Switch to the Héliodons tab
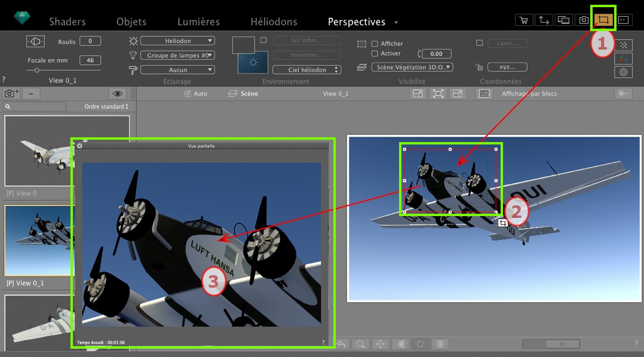Viewport: 644px width, 357px height. [x=274, y=21]
